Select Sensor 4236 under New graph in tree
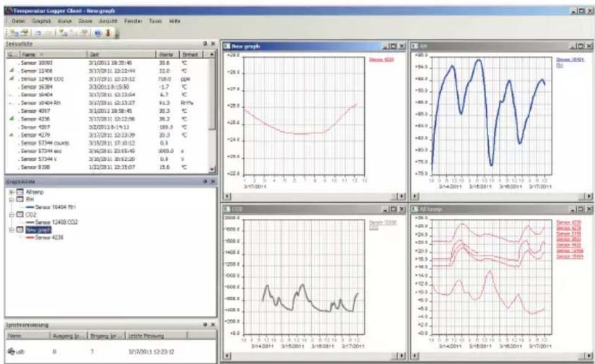 [x=49, y=238]
